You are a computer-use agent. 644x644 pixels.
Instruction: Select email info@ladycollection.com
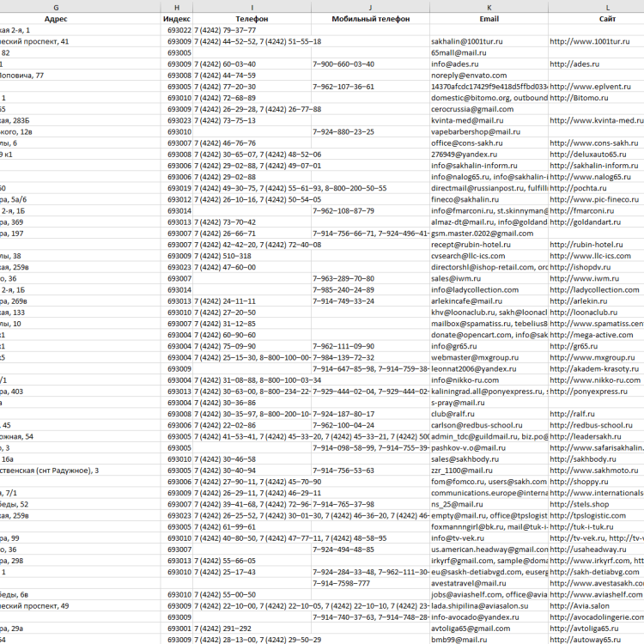click(x=475, y=290)
